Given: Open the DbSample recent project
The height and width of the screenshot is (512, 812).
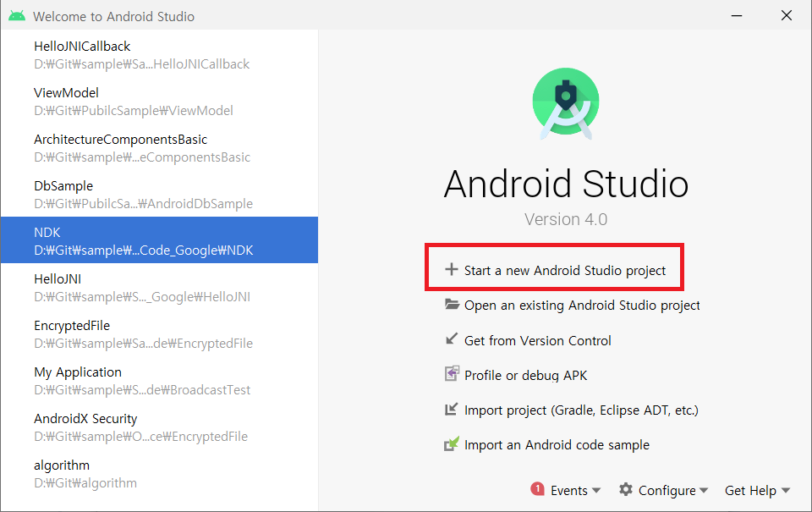Looking at the screenshot, I should point(160,195).
